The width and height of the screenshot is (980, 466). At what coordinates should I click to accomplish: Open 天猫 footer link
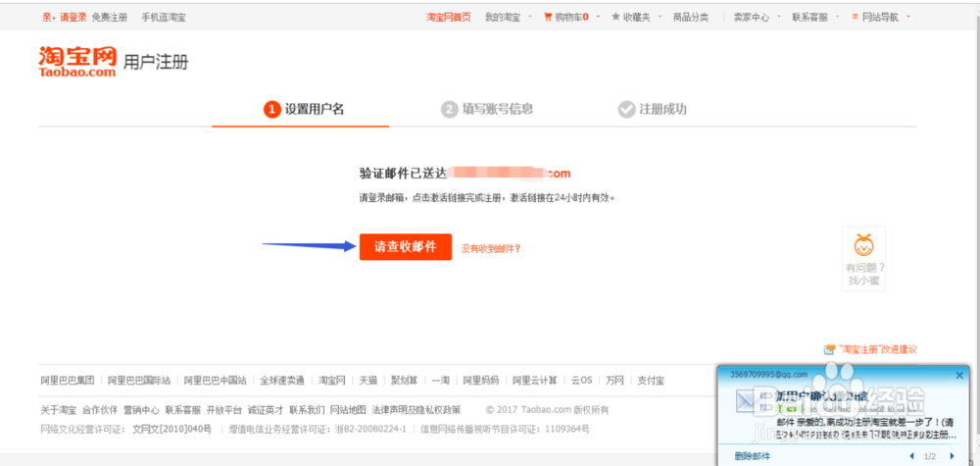[368, 381]
